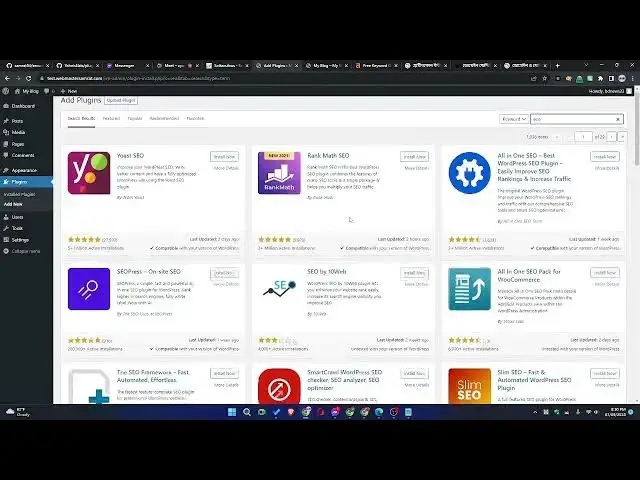This screenshot has height=480, width=640.
Task: Install the Yoast SEO plugin
Action: point(224,157)
